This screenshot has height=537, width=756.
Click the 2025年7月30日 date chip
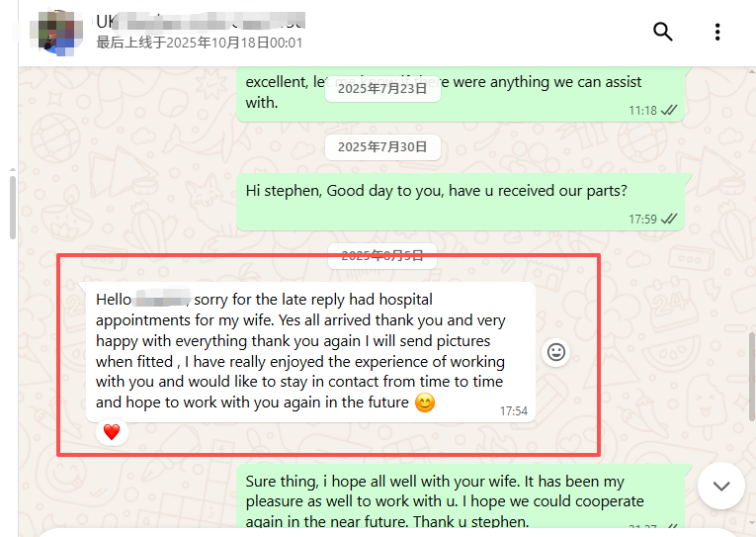[382, 147]
